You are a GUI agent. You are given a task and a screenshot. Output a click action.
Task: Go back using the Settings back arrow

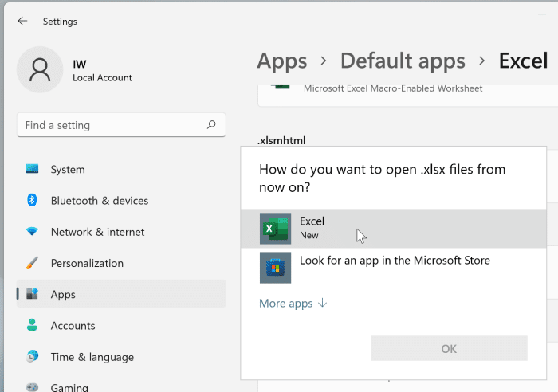(x=22, y=22)
